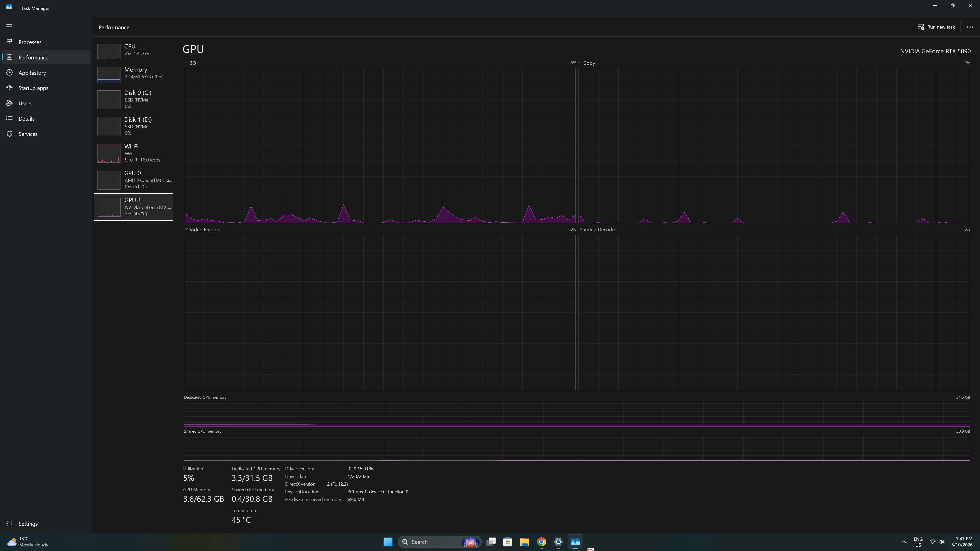The height and width of the screenshot is (551, 980).
Task: Launch Google Chrome from the taskbar
Action: tap(541, 542)
